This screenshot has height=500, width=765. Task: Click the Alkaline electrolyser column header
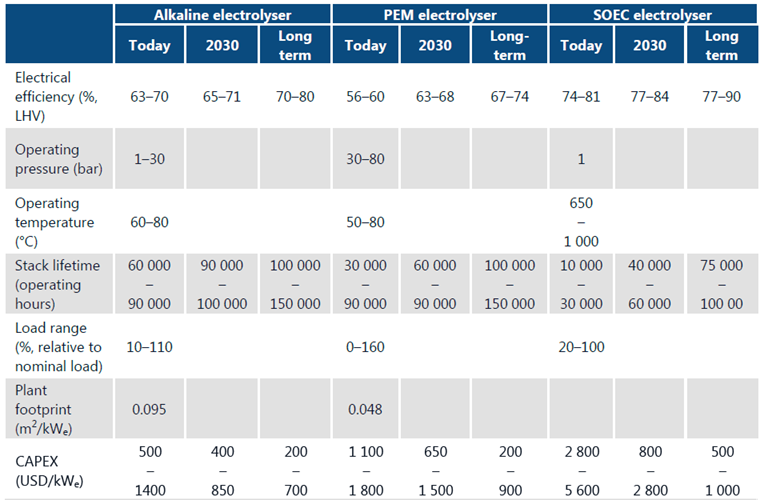tap(221, 15)
